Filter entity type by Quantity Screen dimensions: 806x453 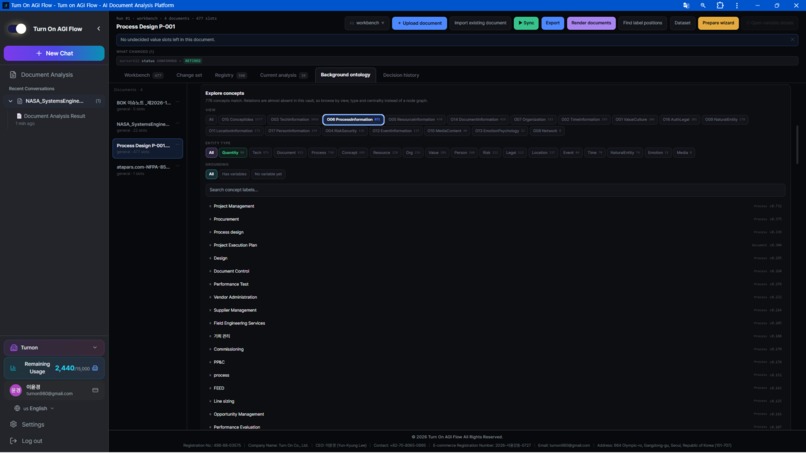(x=233, y=153)
